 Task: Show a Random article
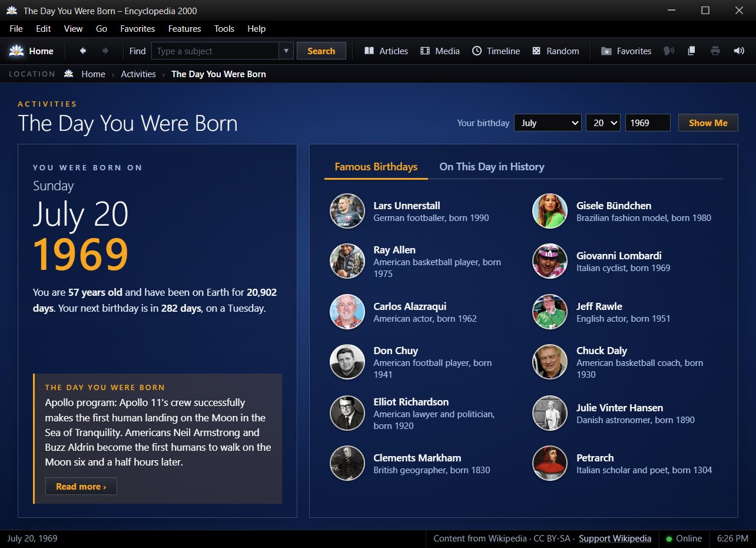tap(555, 51)
